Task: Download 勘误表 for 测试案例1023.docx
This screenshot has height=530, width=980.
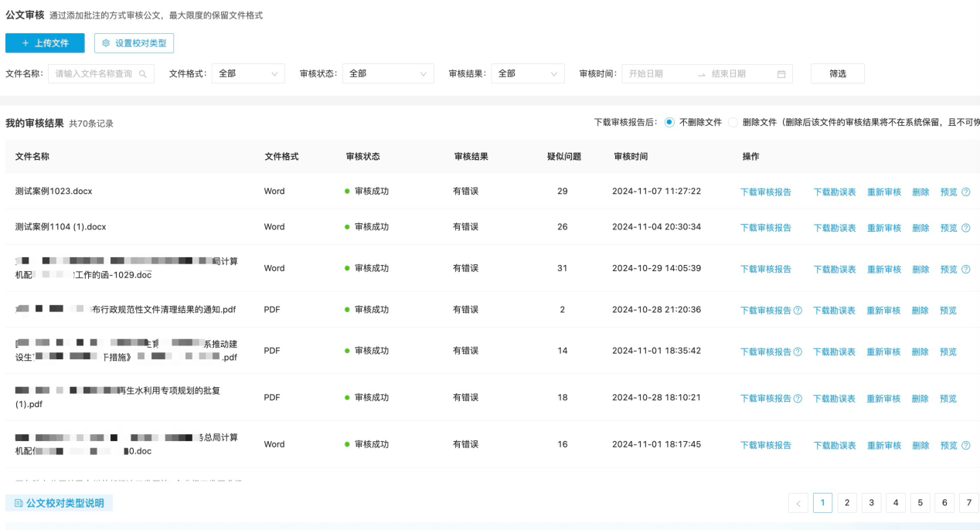Action: 835,192
